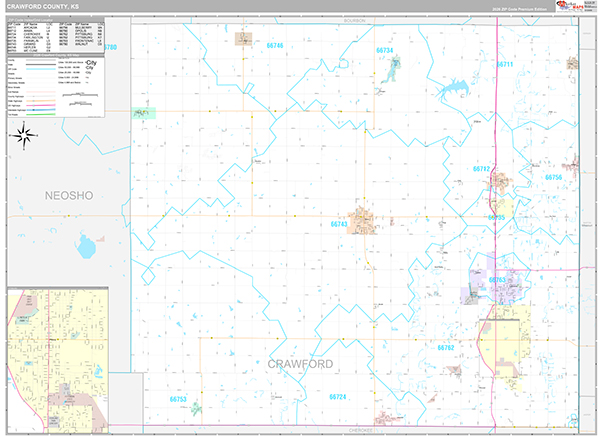Viewport: 600px width, 436px height.
Task: Click the ZIP code label 66756
Action: click(553, 177)
